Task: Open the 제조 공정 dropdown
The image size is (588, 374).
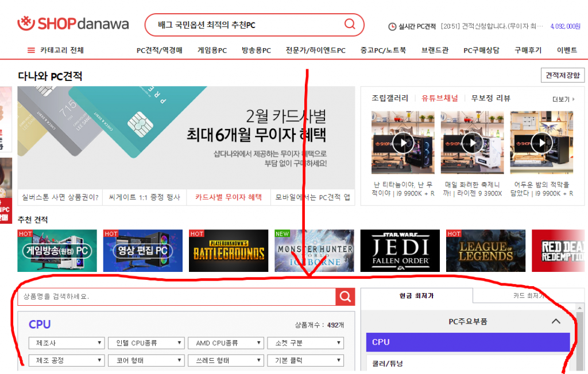Action: click(67, 360)
